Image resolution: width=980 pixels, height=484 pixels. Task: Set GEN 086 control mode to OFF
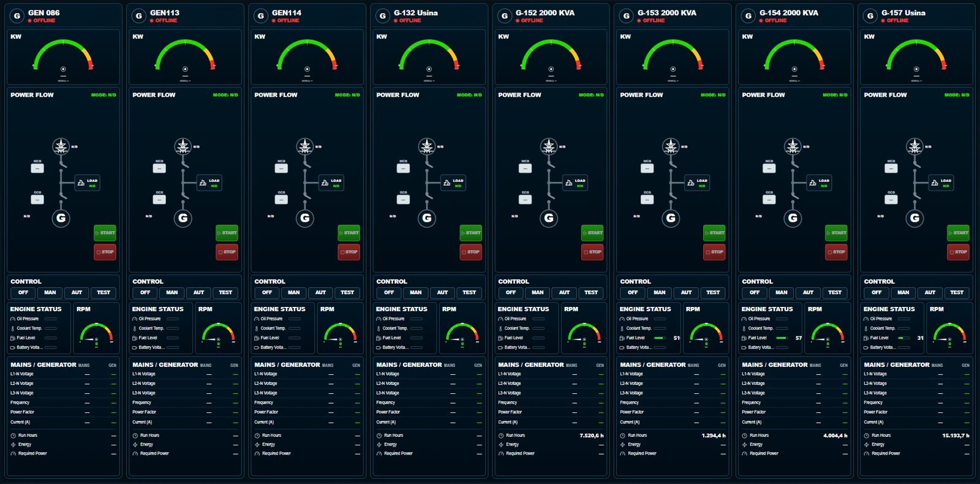click(x=23, y=293)
